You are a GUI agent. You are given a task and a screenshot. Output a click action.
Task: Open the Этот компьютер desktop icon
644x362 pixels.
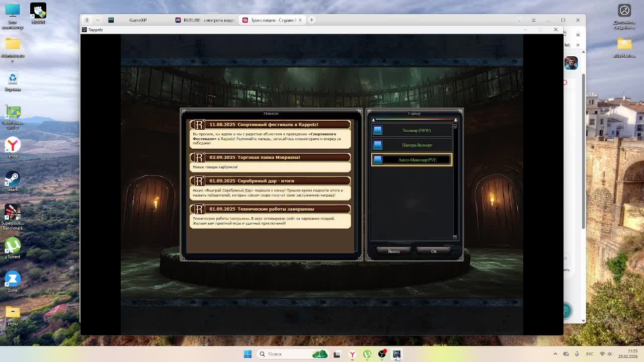coord(13,16)
